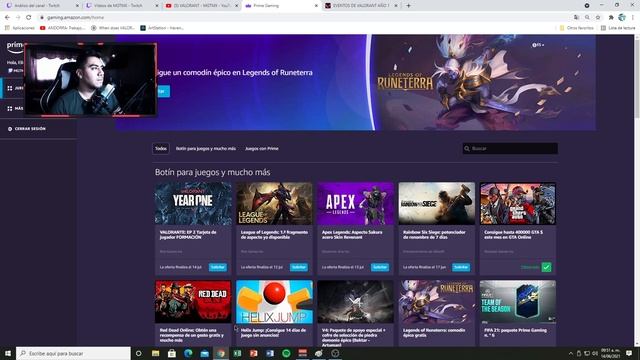The height and width of the screenshot is (360, 640).
Task: Open PowerPoint from the taskbar
Action: point(253,353)
